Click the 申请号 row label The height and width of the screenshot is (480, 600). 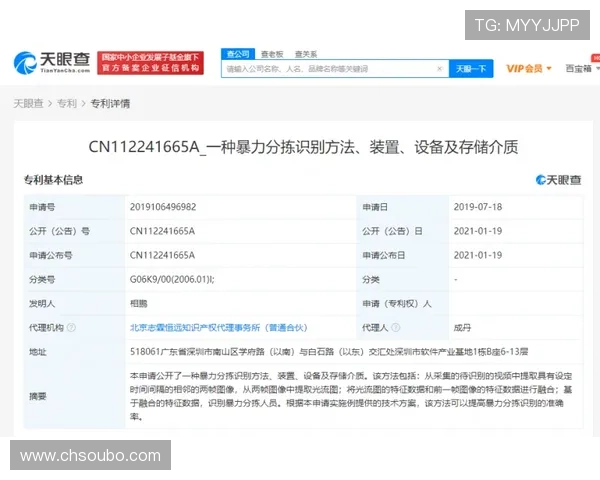click(42, 207)
